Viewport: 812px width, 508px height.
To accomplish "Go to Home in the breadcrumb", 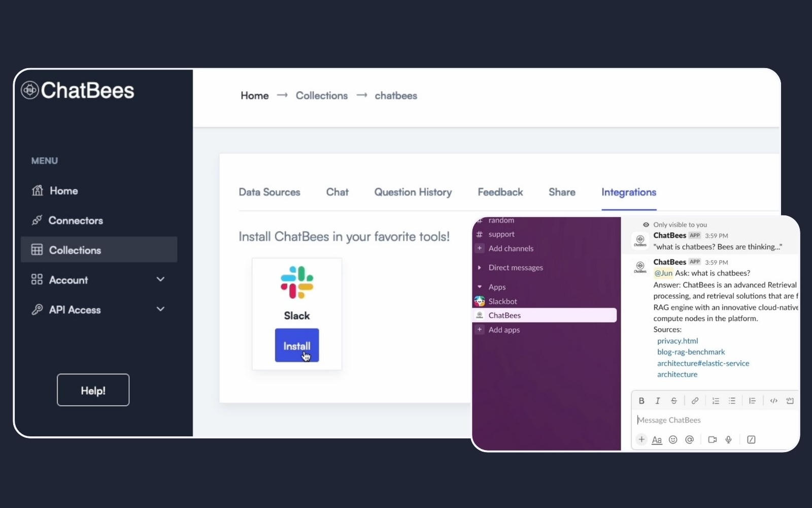I will point(255,96).
